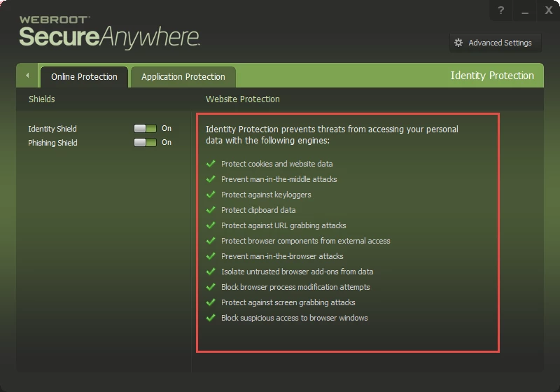560x392 pixels.
Task: Click the checkmark beside Prevent man-in-the-middle attacks
Action: pos(211,179)
